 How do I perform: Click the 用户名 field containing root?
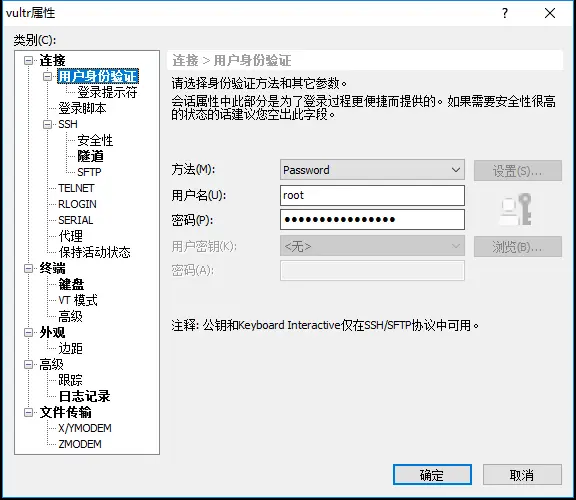point(372,195)
